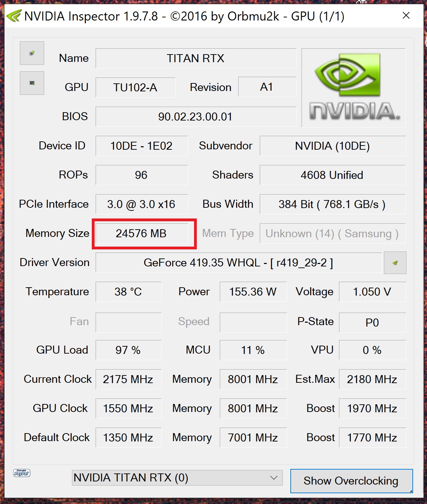Click the Current Clock 2175 MHz field

pos(128,379)
